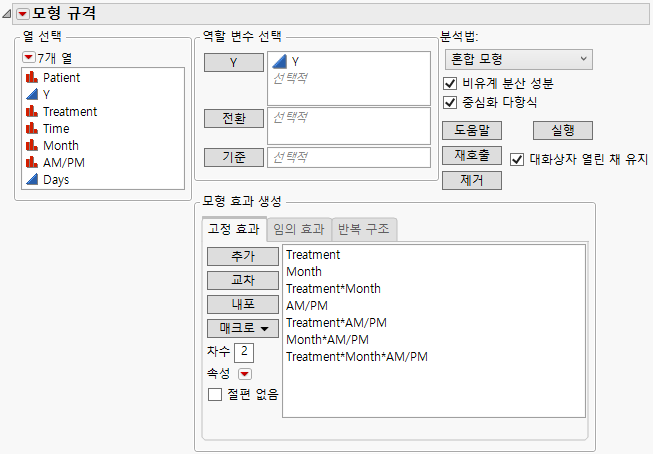Enable the 절편 없음 checkbox
This screenshot has height=454, width=653.
214,394
